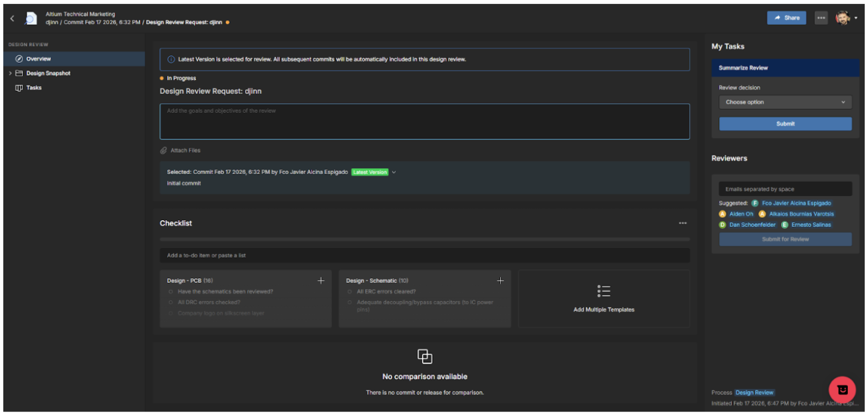Select Overview in the Design Review sidebar
The height and width of the screenshot is (417, 868).
tap(38, 59)
